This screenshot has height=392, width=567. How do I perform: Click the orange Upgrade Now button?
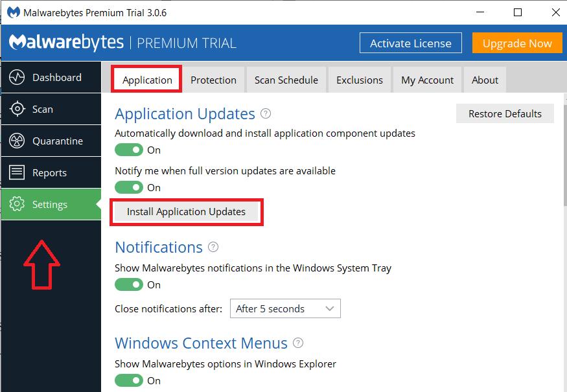pyautogui.click(x=517, y=43)
